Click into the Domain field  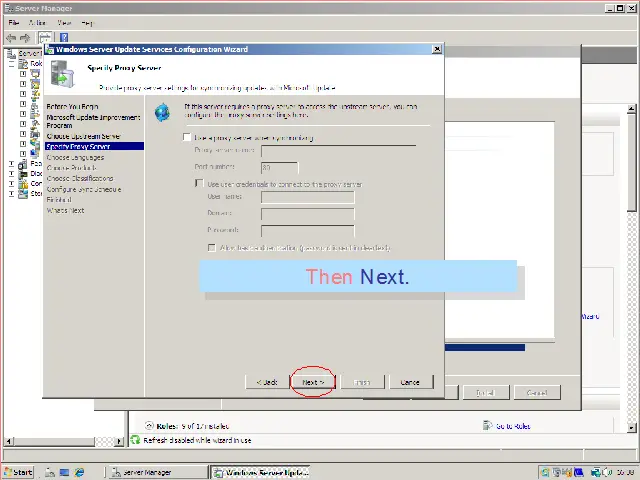point(308,213)
